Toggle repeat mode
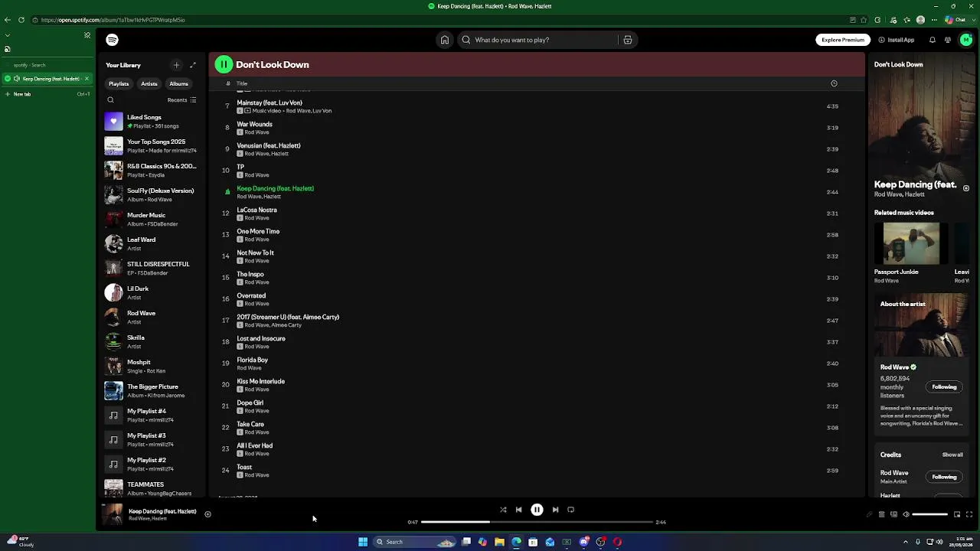The width and height of the screenshot is (980, 551). 570,510
